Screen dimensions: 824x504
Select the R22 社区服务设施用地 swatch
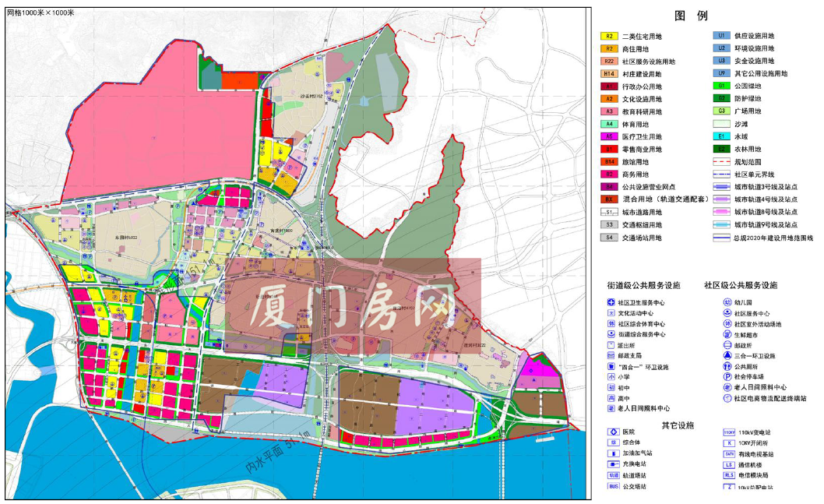[x=609, y=62]
